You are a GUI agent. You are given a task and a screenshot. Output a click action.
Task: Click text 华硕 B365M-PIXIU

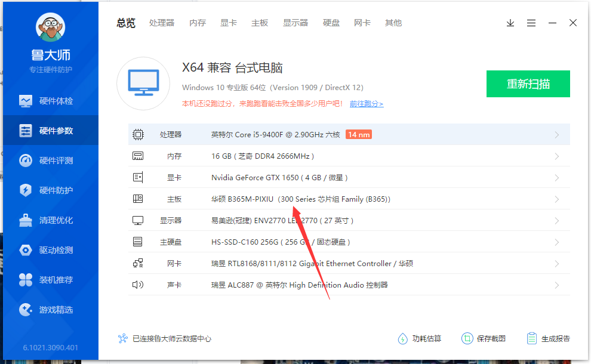tap(242, 199)
